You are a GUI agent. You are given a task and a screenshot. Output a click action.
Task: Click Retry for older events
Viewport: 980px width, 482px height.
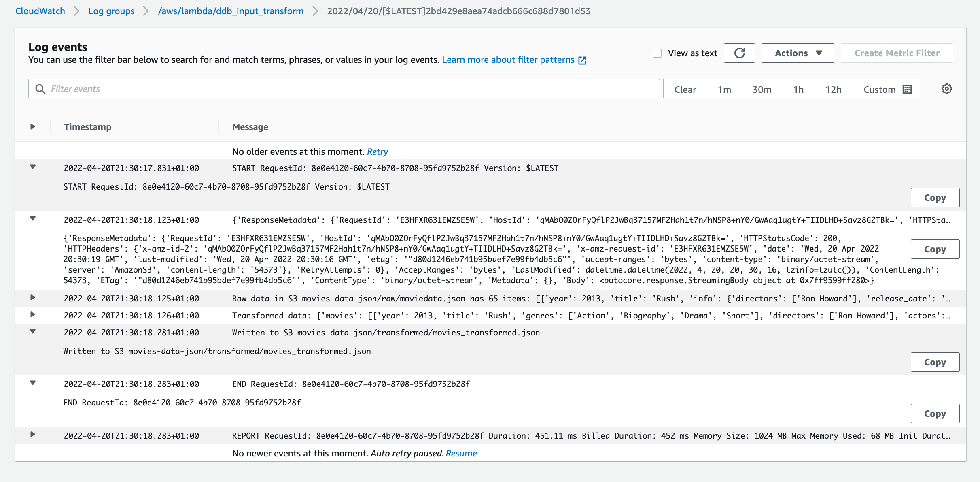377,151
